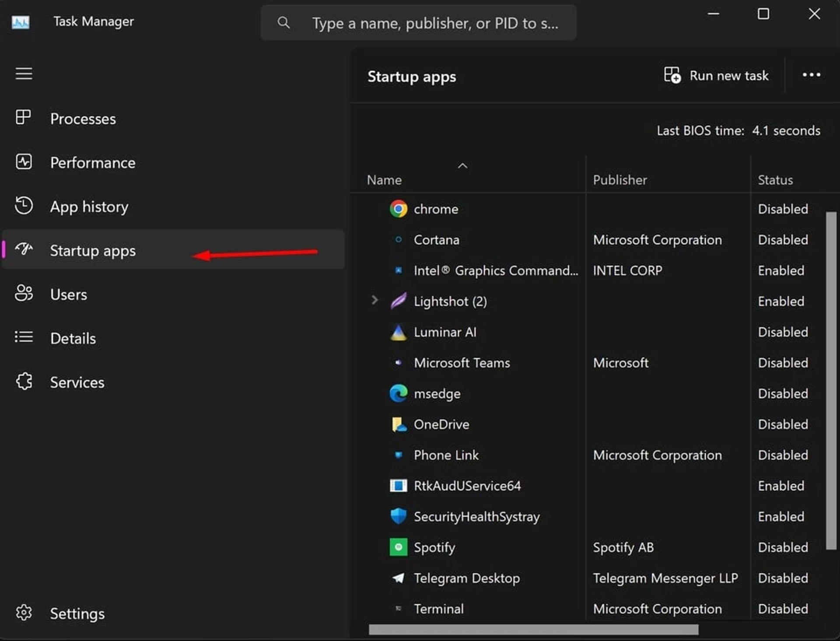The width and height of the screenshot is (840, 641).
Task: Click the Disabled status for OneDrive
Action: [x=783, y=424]
